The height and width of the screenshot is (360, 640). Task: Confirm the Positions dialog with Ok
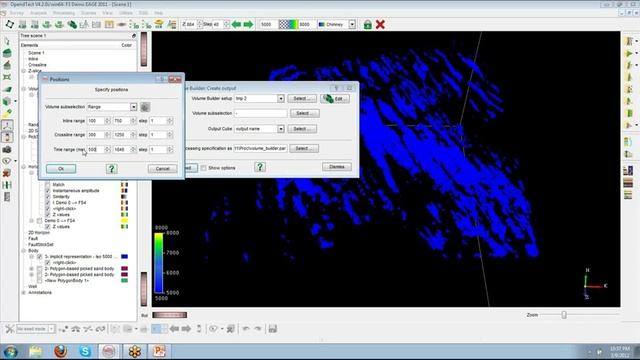(x=61, y=169)
